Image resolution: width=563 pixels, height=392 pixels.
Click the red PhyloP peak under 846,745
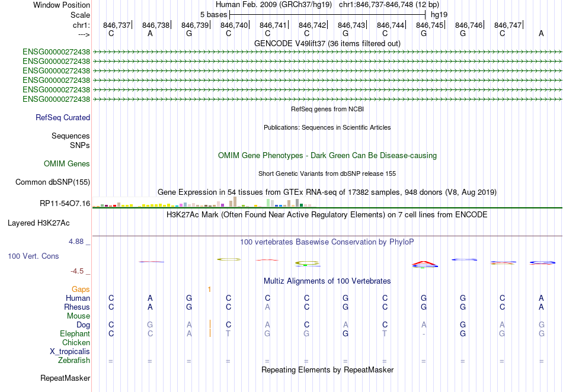424,264
